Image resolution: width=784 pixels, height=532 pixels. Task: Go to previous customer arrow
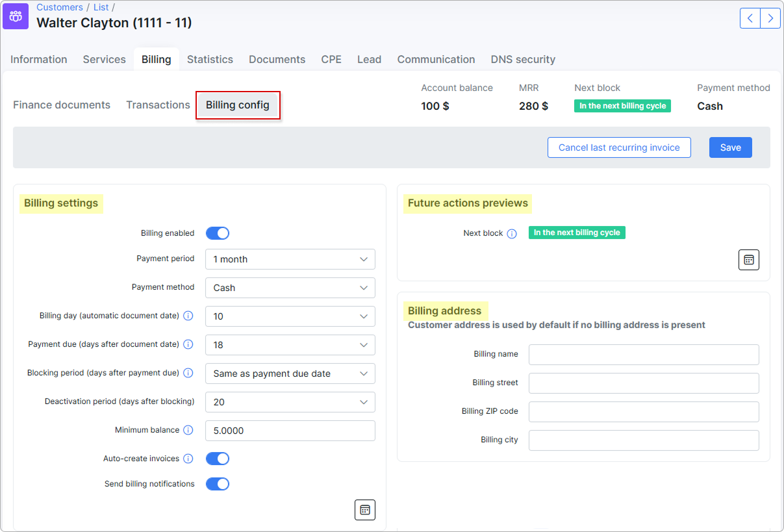point(750,18)
